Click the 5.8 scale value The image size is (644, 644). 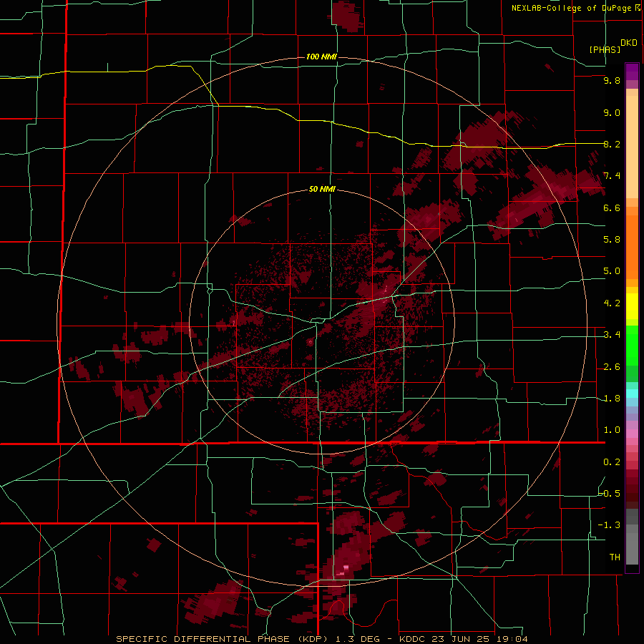pyautogui.click(x=612, y=240)
